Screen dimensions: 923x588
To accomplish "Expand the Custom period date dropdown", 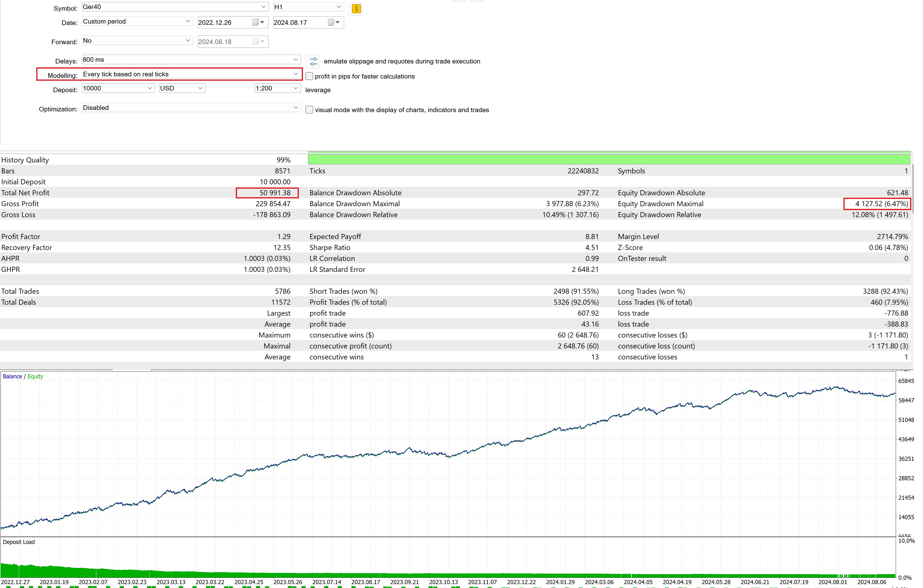I will click(x=188, y=21).
